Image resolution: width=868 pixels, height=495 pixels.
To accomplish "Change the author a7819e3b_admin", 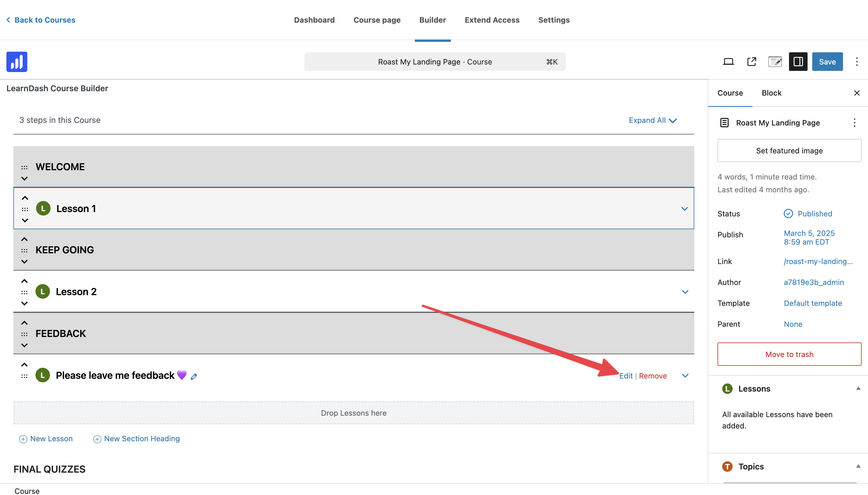I will pyautogui.click(x=814, y=282).
